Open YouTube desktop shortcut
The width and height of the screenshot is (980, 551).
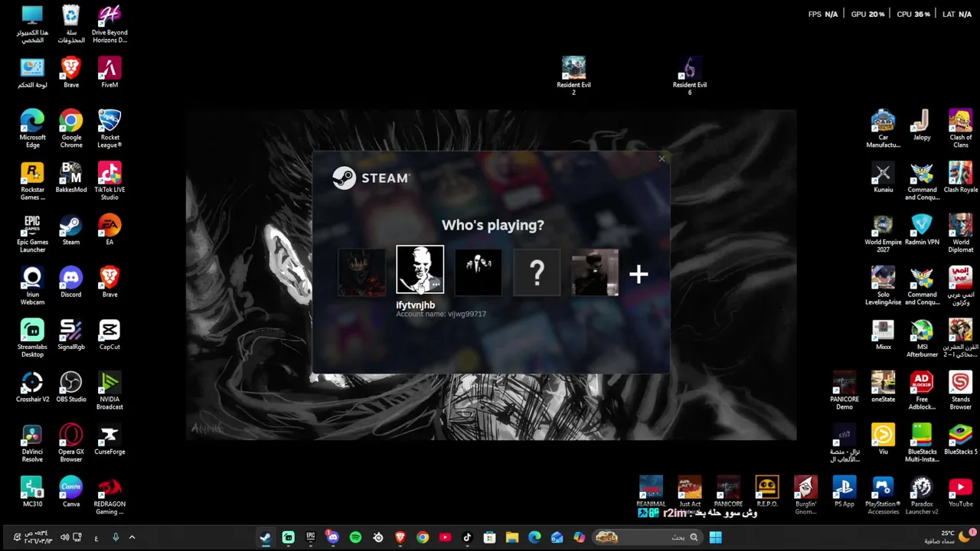click(960, 491)
